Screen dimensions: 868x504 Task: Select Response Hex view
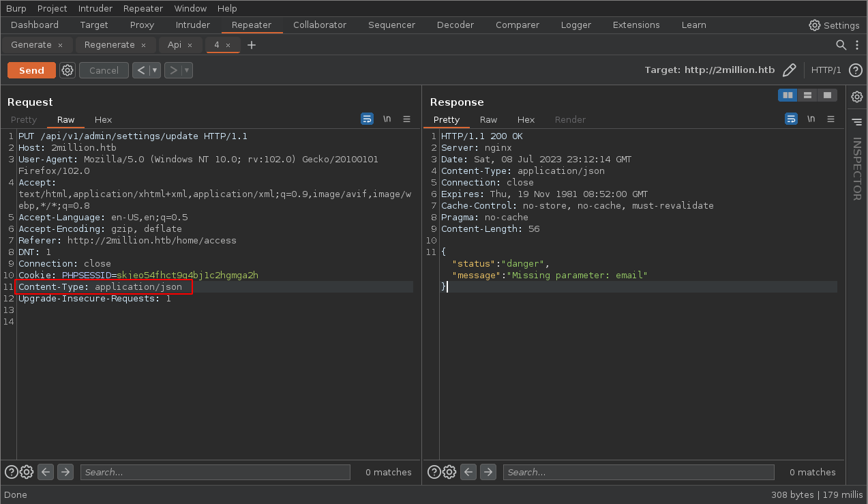[x=526, y=119]
